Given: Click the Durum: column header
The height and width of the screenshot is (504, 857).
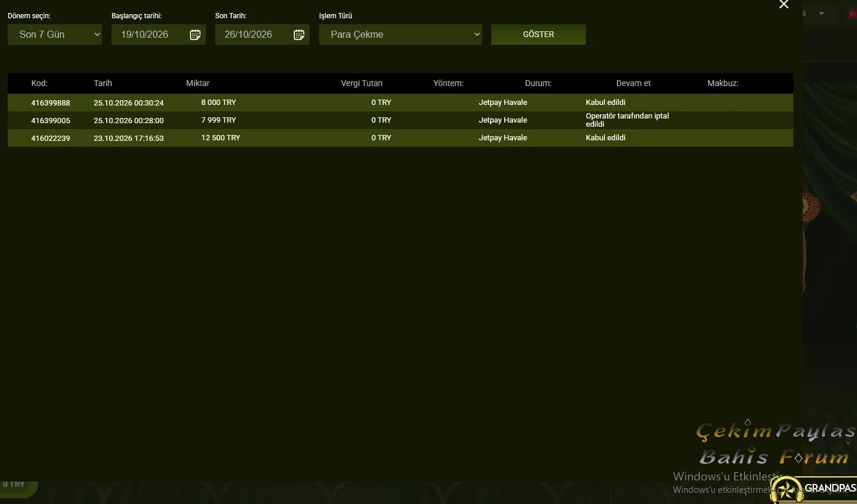Looking at the screenshot, I should 539,83.
